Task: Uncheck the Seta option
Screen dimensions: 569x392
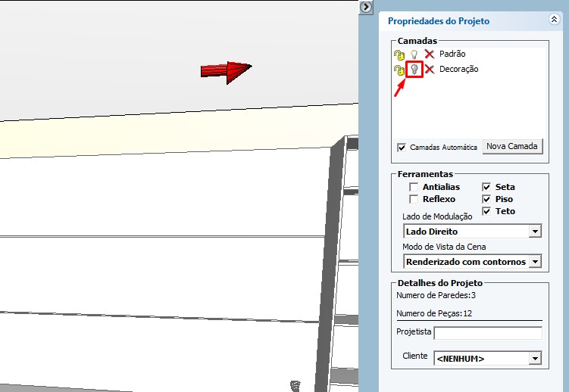Action: pos(486,187)
